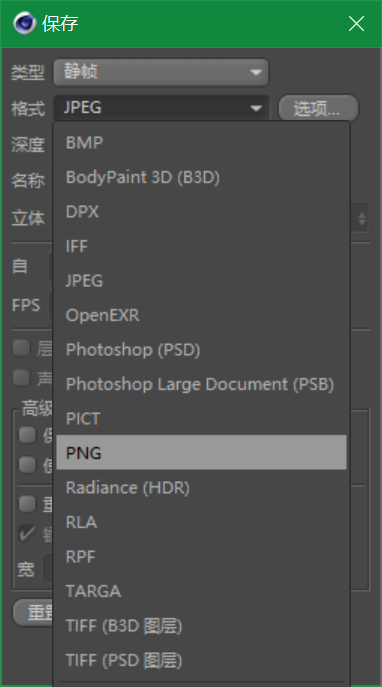Open the 类型 dropdown showing 静帧
This screenshot has width=382, height=687.
[161, 72]
